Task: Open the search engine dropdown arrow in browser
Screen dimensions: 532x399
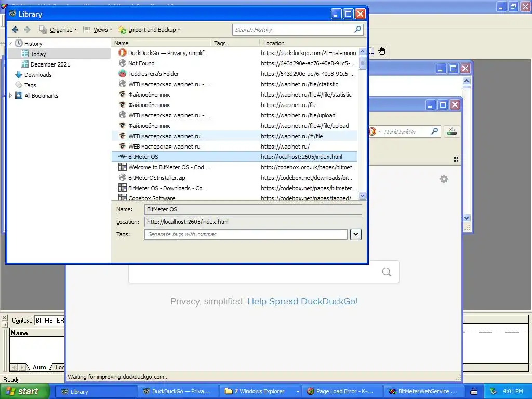Action: (379, 131)
